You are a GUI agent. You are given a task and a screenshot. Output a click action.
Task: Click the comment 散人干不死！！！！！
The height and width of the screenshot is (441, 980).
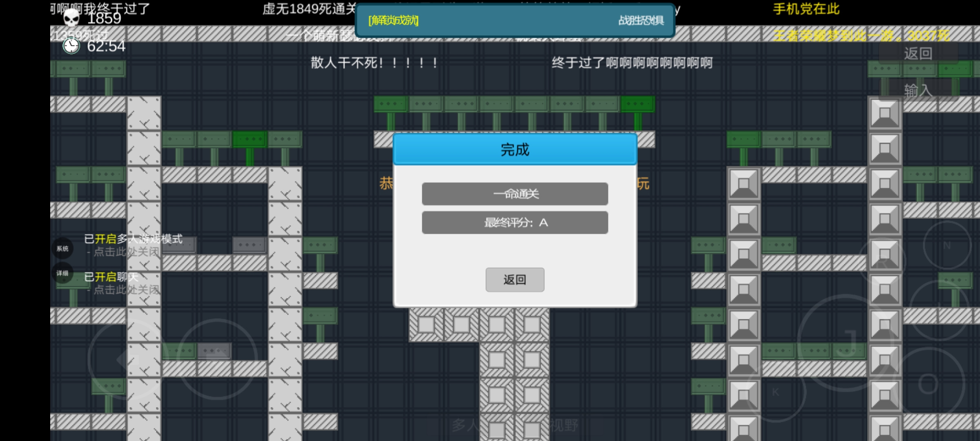[375, 63]
